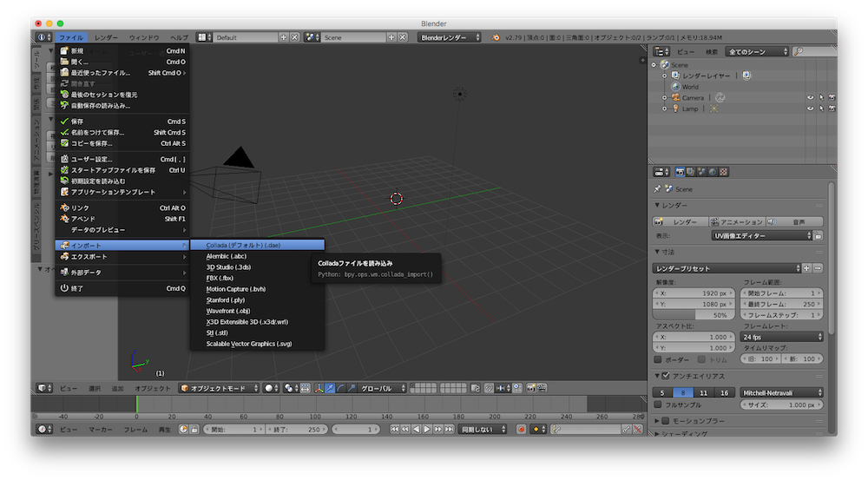868x480 pixels.
Task: Click the OpenGL render image camera icon
Action: 531,389
